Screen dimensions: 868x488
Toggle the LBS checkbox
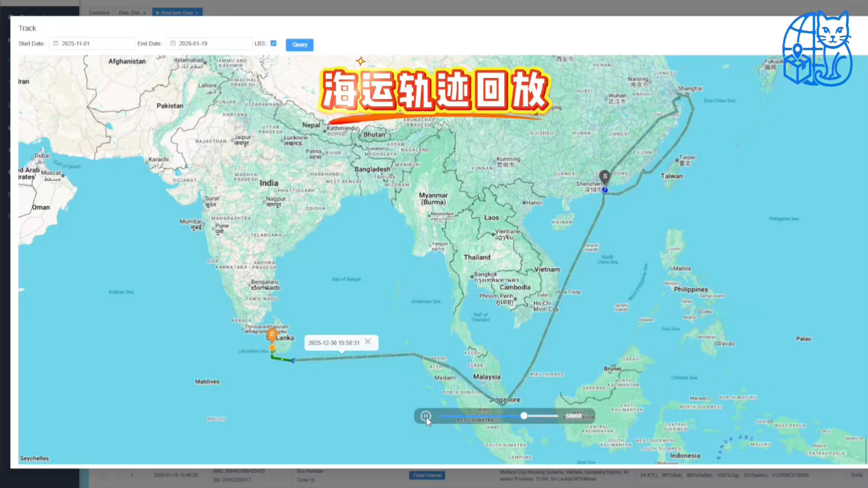(x=274, y=43)
